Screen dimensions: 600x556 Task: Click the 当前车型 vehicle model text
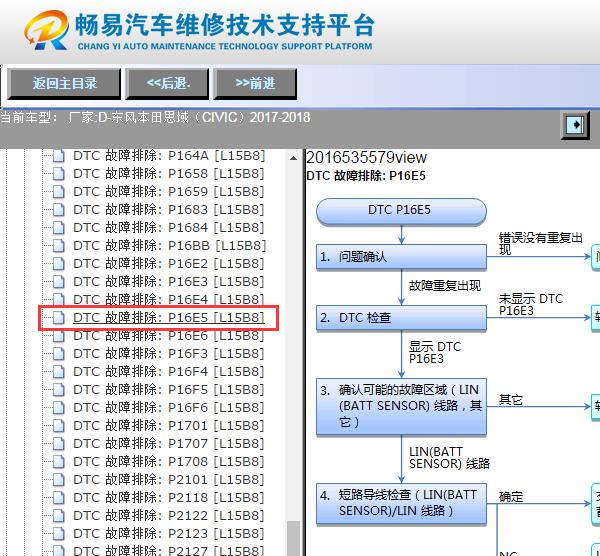tap(155, 117)
